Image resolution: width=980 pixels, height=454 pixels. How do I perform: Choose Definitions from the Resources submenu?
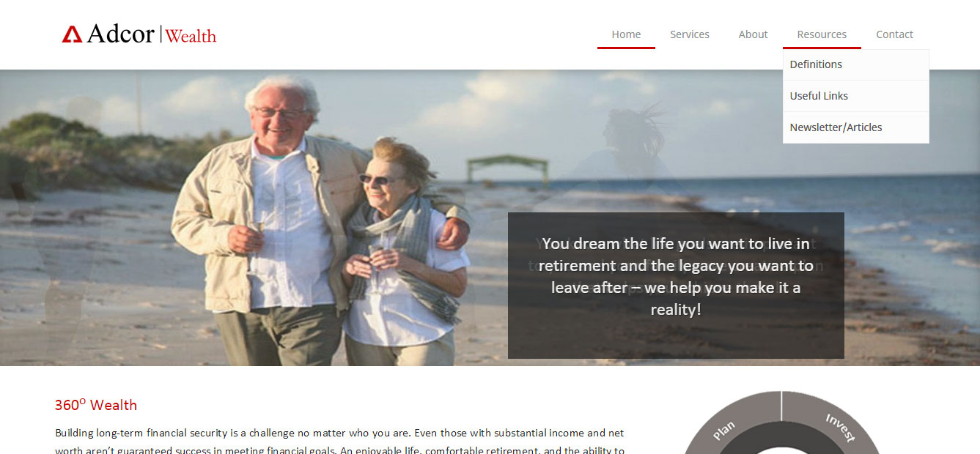pos(856,64)
